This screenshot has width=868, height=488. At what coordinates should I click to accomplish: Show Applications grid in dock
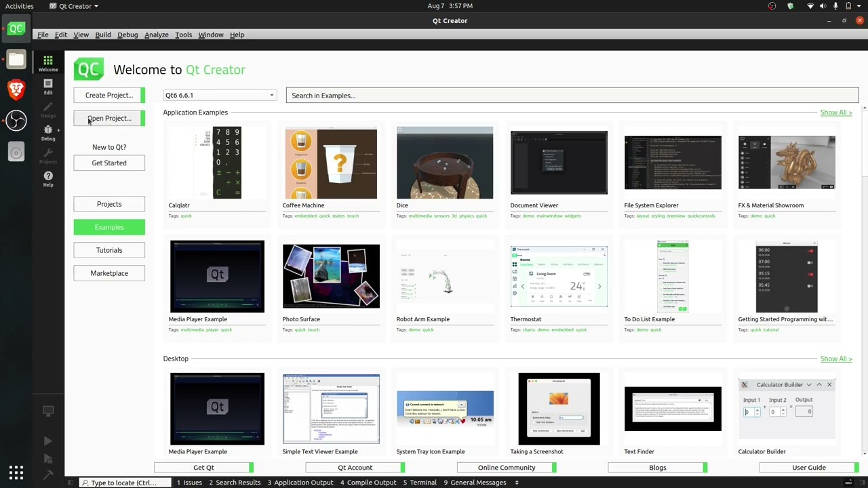point(16,472)
